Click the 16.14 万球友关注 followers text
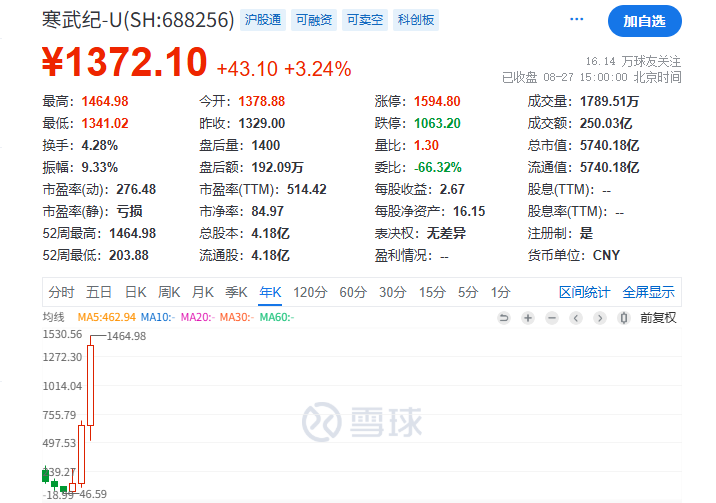 pyautogui.click(x=633, y=61)
